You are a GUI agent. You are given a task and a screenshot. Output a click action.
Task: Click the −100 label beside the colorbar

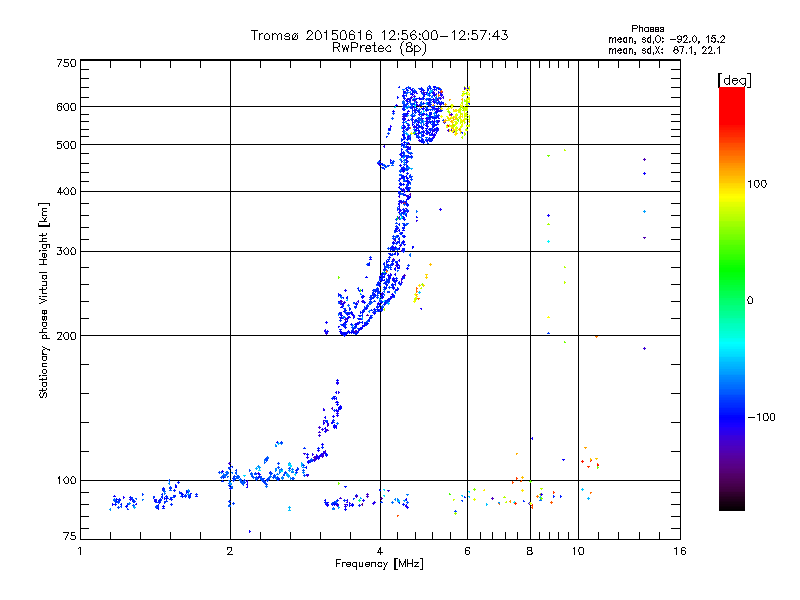(764, 417)
